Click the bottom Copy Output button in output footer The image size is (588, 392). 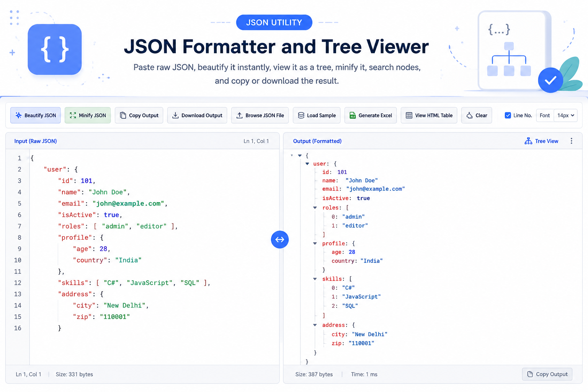coord(547,374)
